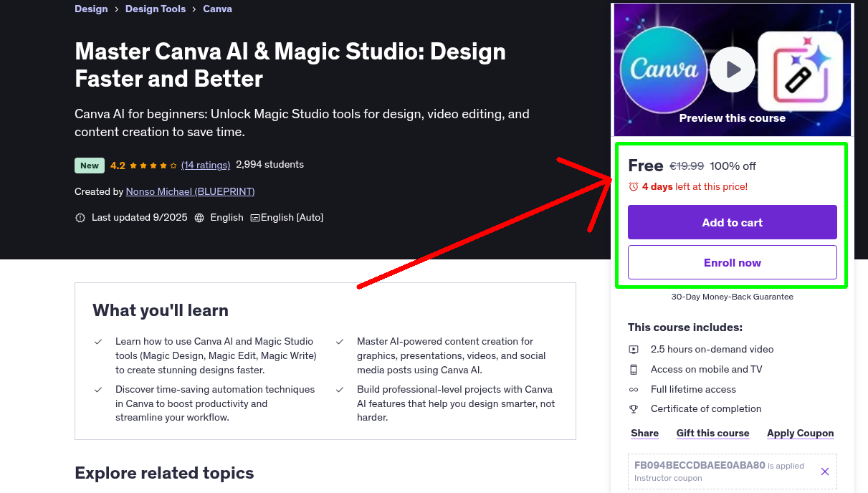Click Full lifetime access text
Viewport: 868px width, 493px height.
pyautogui.click(x=693, y=389)
